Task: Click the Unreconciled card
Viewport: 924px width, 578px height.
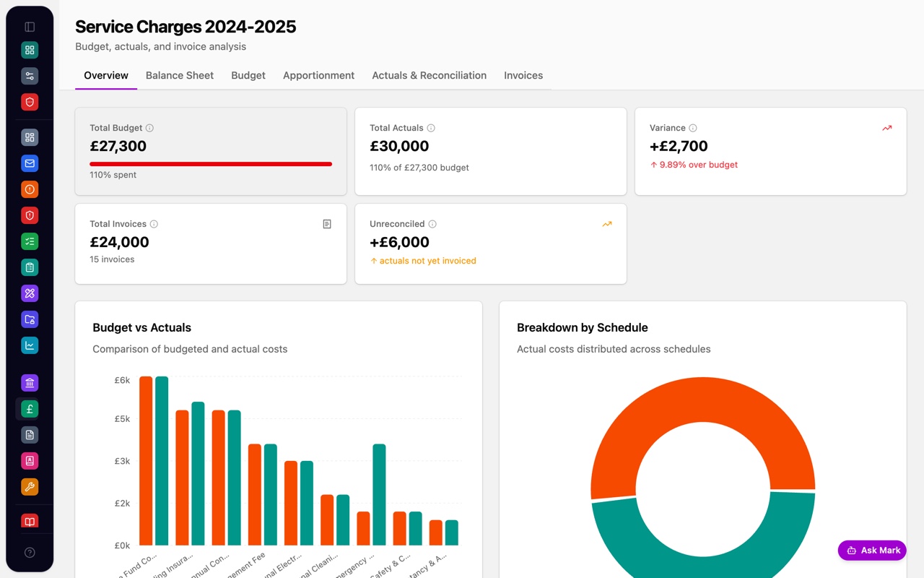Action: coord(491,244)
